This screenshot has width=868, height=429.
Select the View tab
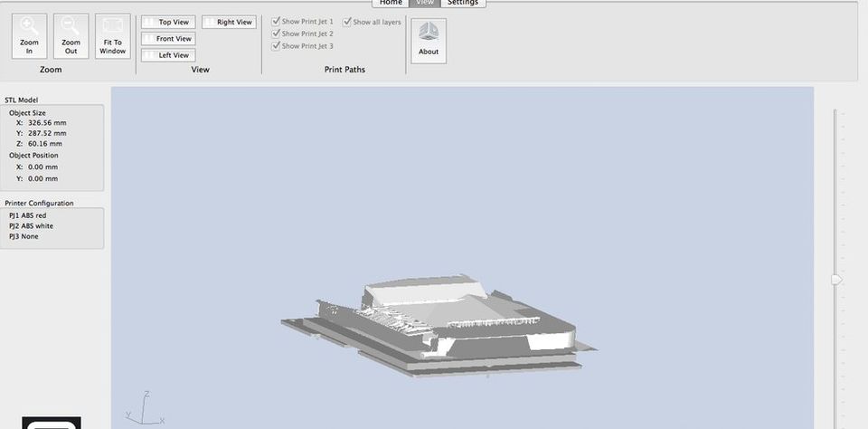tap(425, 3)
